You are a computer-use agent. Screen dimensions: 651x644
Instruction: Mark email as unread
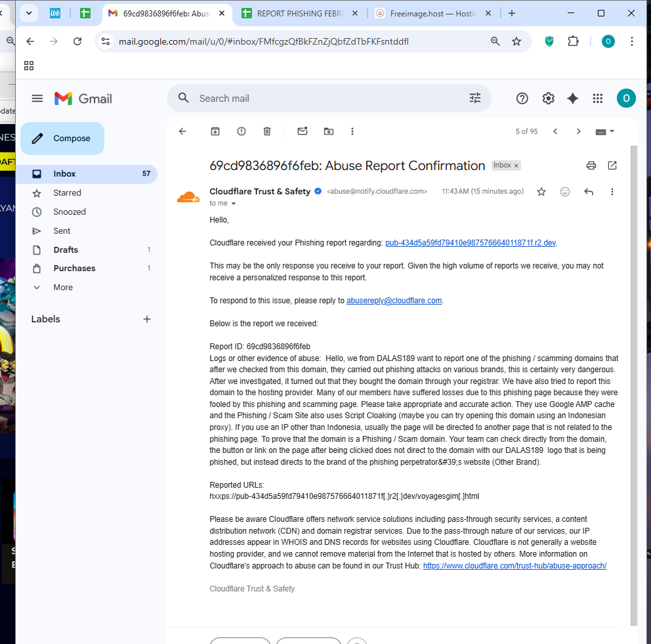pos(303,131)
